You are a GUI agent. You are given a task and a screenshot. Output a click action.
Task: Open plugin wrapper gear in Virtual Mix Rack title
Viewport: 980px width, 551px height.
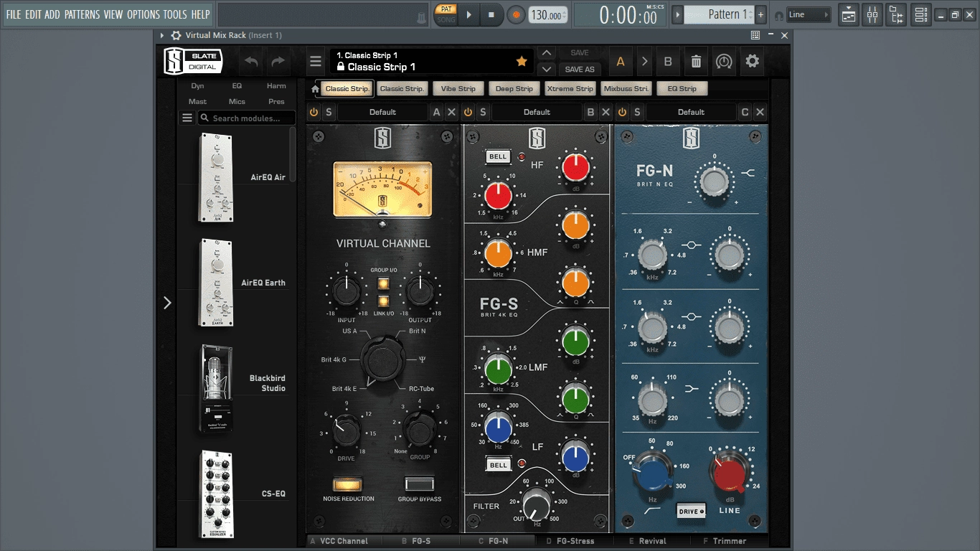pyautogui.click(x=176, y=35)
